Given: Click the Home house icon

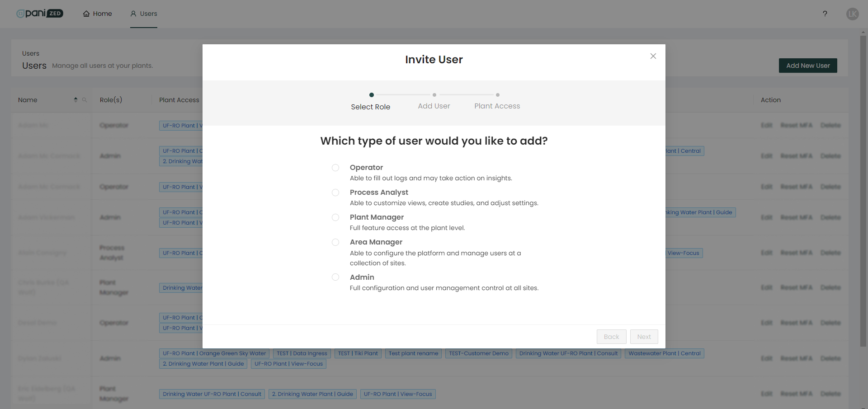Looking at the screenshot, I should 86,14.
